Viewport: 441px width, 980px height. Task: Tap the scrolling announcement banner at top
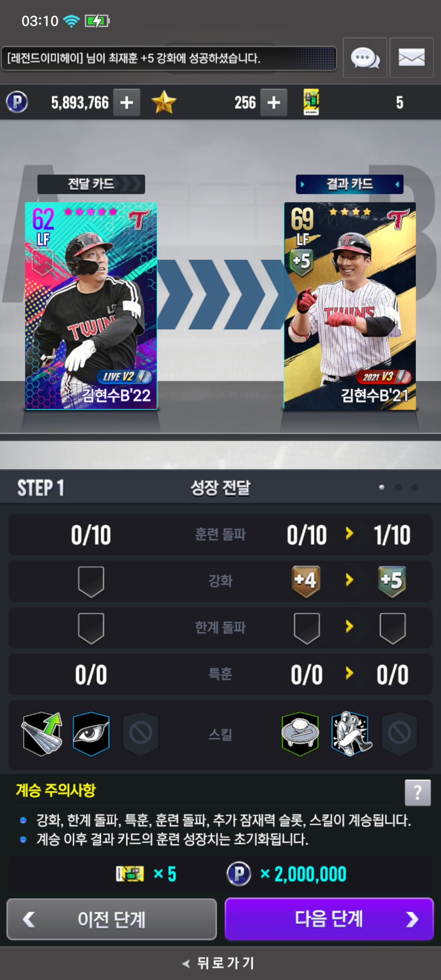[169, 58]
